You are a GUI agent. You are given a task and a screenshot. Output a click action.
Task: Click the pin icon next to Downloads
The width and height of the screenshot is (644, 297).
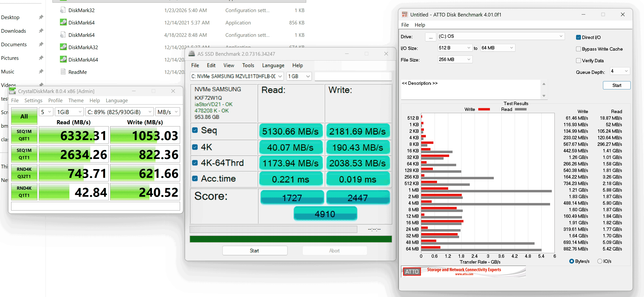click(x=41, y=31)
